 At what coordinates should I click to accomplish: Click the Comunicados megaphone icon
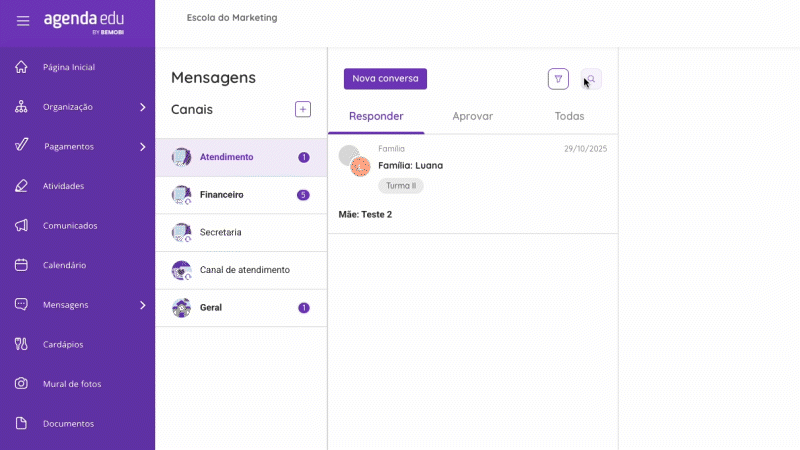[x=21, y=226]
